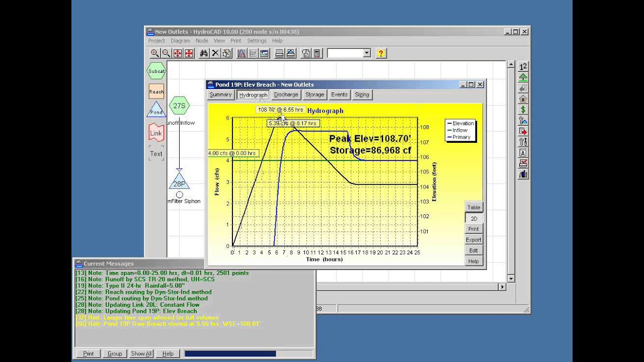644x362 pixels.
Task: Open the Diagram menu
Action: pos(180,41)
